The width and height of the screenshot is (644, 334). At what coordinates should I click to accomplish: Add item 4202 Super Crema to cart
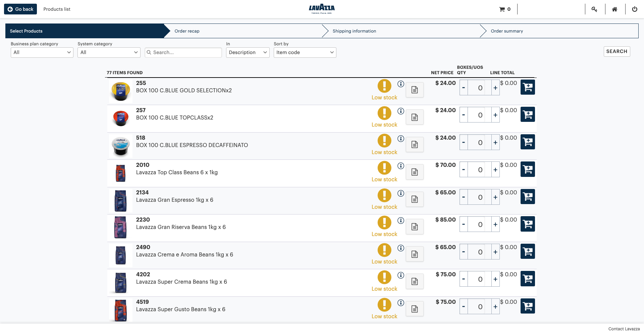click(528, 279)
